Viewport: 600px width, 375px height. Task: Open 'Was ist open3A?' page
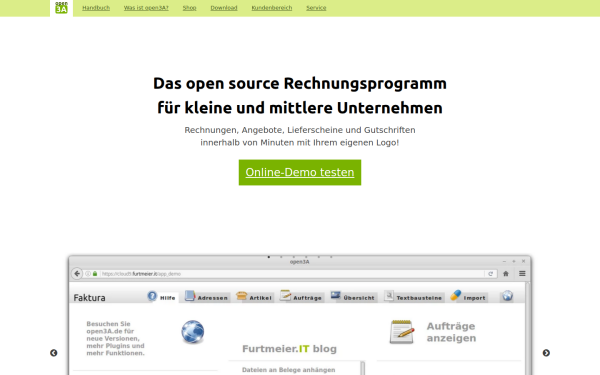coord(146,8)
